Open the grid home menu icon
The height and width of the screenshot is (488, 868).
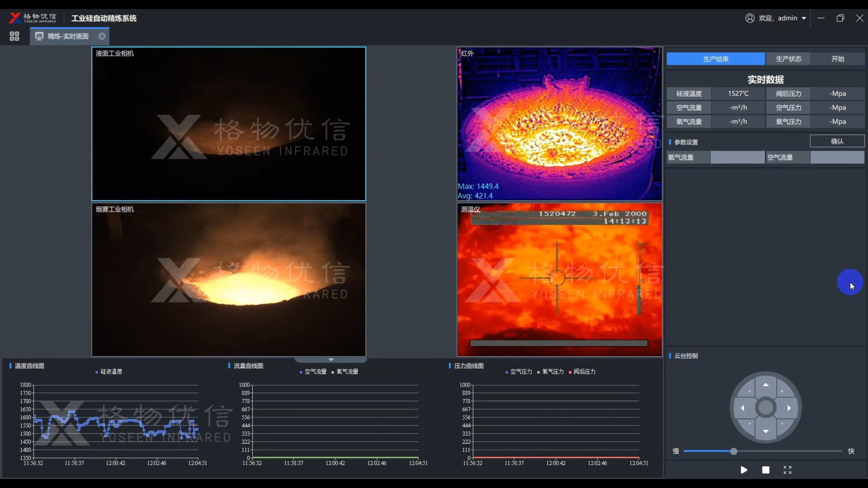pos(14,36)
